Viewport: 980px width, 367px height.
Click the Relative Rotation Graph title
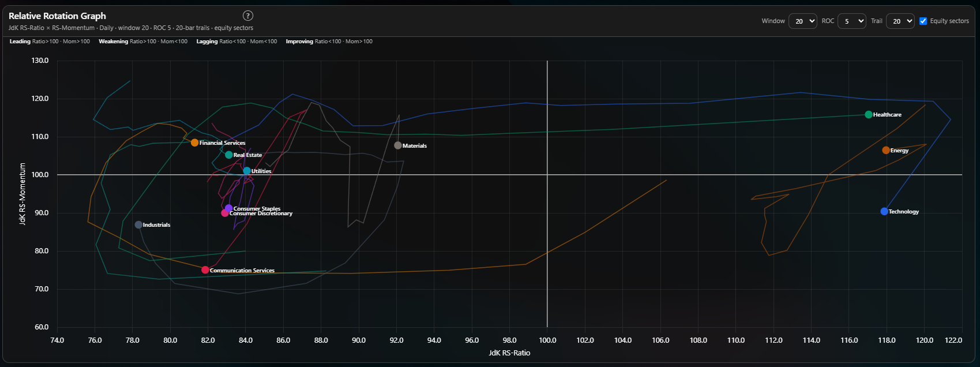tap(57, 16)
